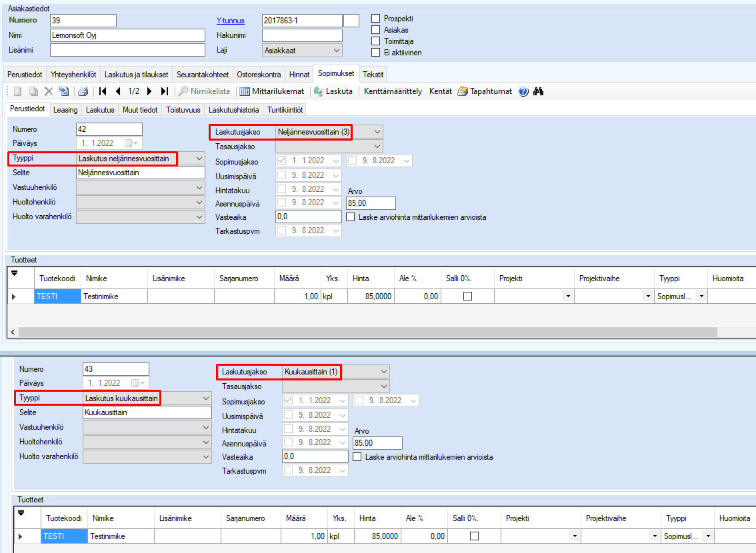The height and width of the screenshot is (553, 756).
Task: Toggle Uusimispäivä checkbox in contract 42
Action: [281, 175]
